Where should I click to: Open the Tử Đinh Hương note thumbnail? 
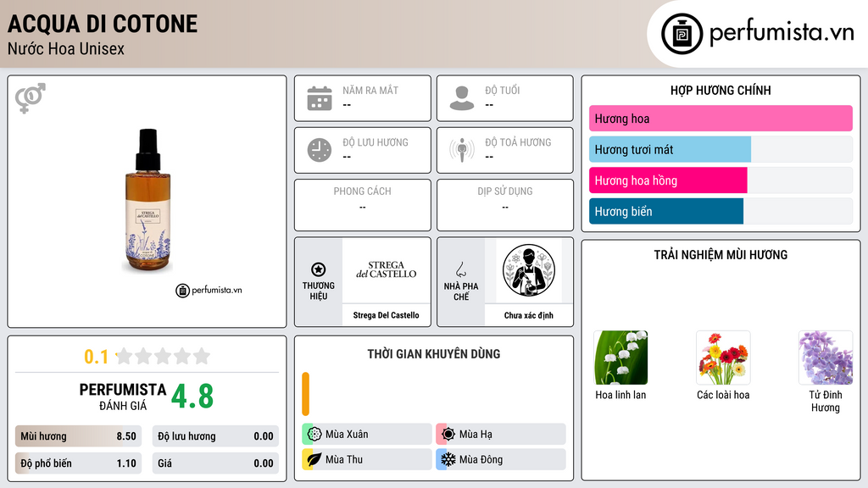826,358
